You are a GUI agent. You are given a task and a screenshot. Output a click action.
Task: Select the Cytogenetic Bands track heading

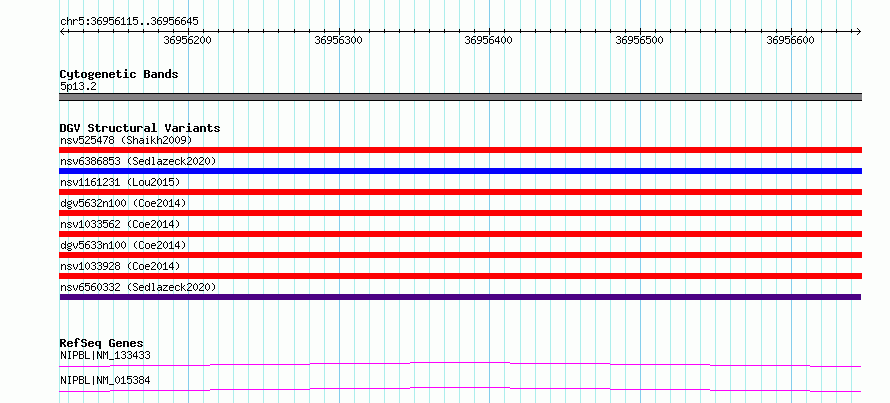click(x=119, y=74)
